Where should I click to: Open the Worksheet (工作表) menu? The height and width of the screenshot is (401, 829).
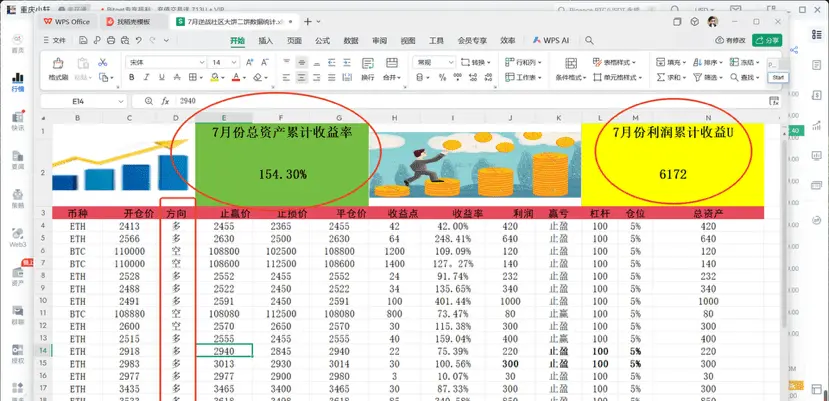(523, 77)
